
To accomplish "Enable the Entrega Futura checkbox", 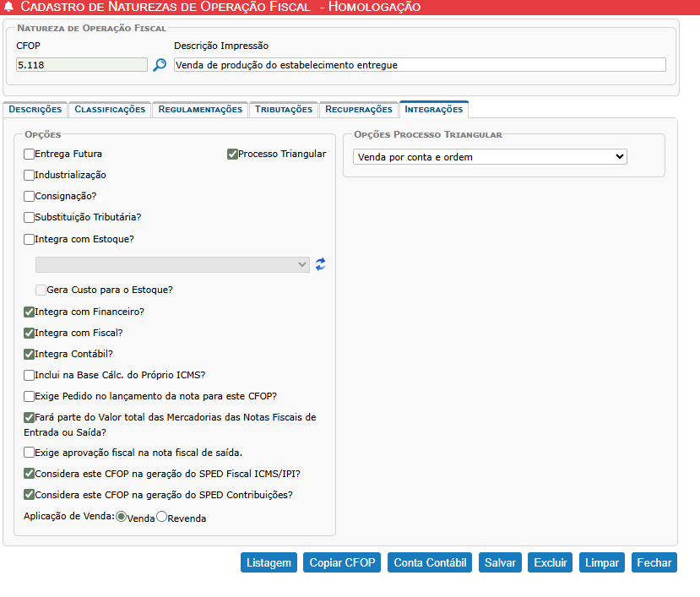I will click(x=30, y=154).
